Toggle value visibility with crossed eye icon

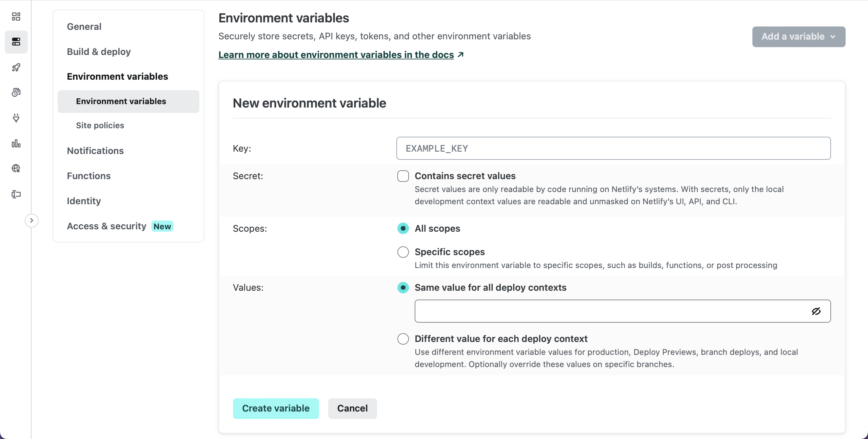click(816, 311)
